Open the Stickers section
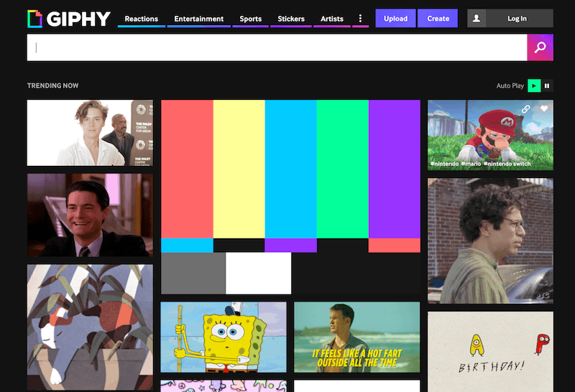This screenshot has height=392, width=575. click(x=291, y=19)
